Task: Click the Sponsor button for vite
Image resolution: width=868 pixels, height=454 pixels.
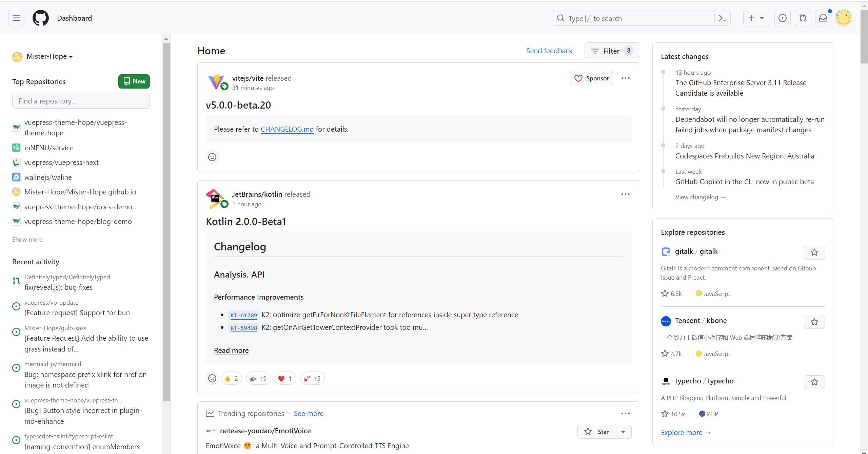Action: tap(591, 78)
